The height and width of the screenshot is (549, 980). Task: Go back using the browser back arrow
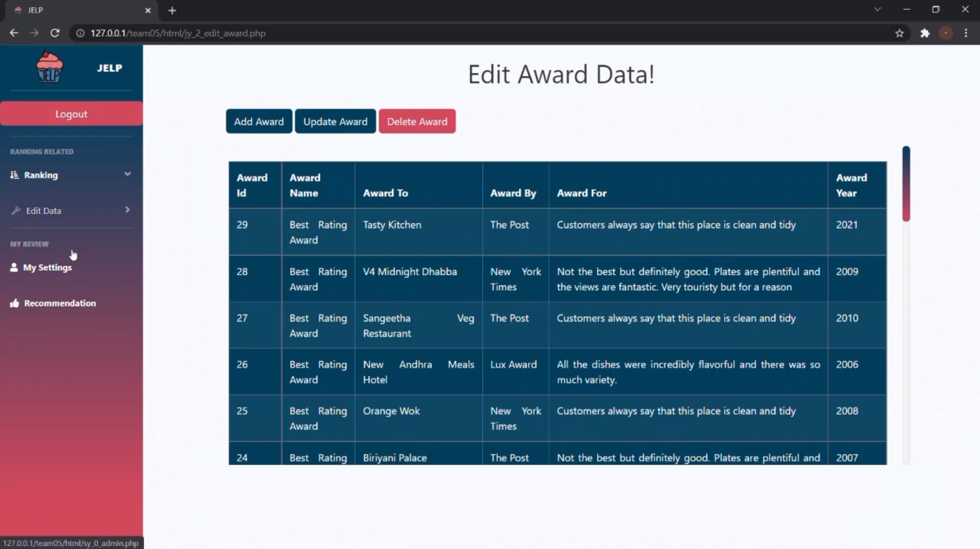tap(14, 33)
